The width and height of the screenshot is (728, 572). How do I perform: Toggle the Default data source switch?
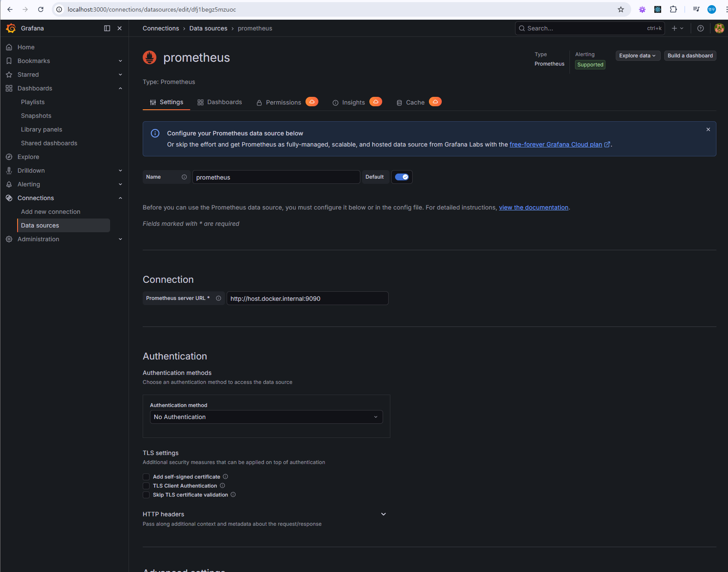tap(402, 177)
